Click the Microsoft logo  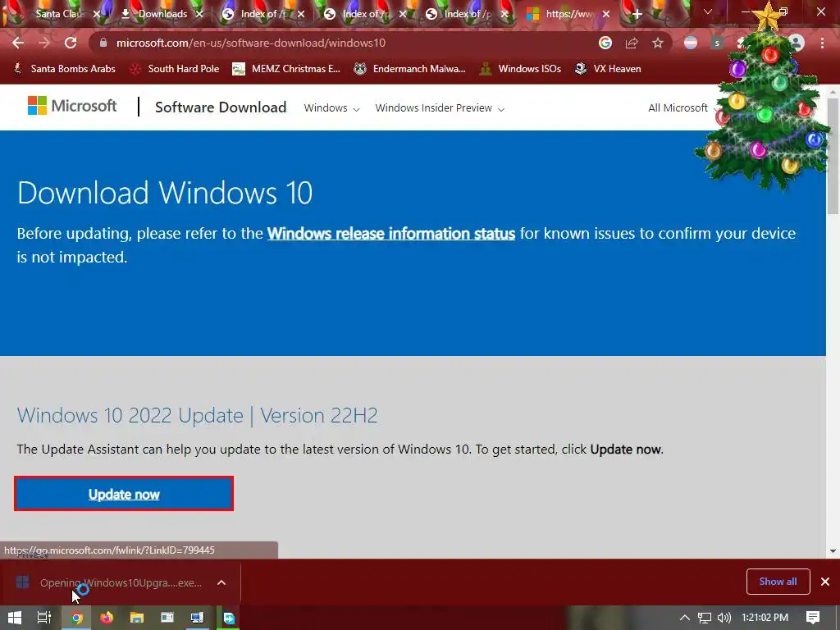coord(72,106)
